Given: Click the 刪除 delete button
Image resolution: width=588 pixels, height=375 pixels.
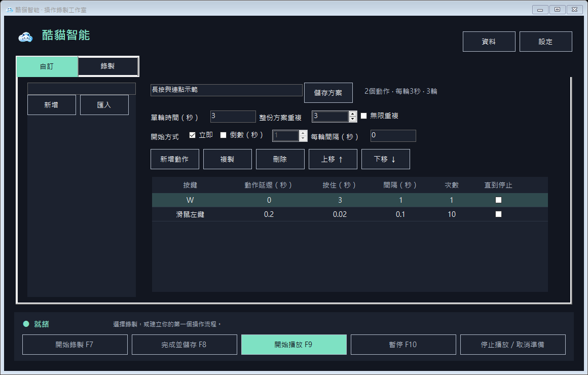Looking at the screenshot, I should (x=280, y=159).
